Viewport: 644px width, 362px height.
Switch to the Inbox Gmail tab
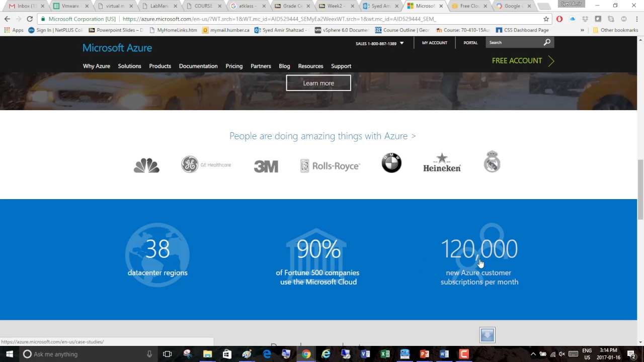[26, 6]
